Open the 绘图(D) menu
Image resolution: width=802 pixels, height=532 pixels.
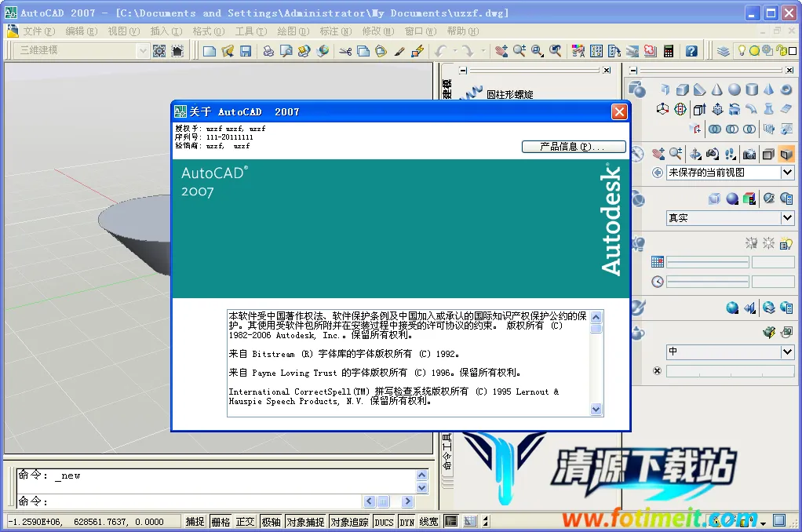tap(292, 31)
